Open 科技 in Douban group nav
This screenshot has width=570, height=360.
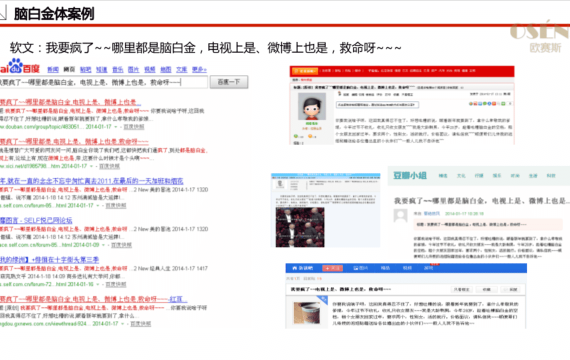tap(551, 176)
